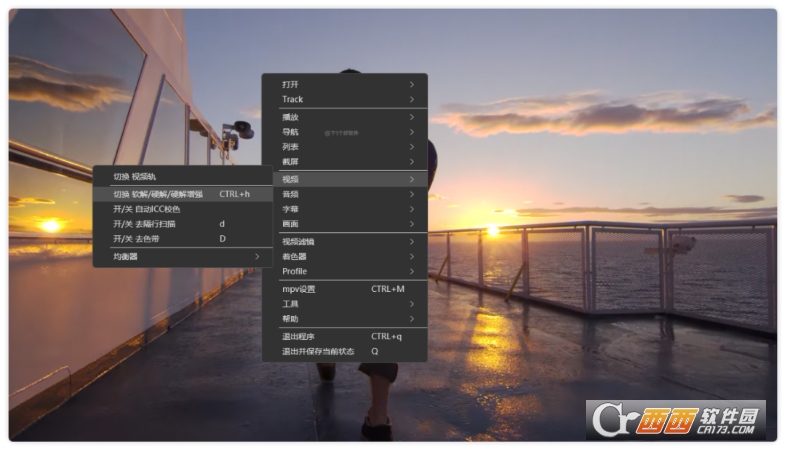Choose 退出并保存当前状态 entry
The width and height of the screenshot is (786, 450).
pyautogui.click(x=344, y=352)
